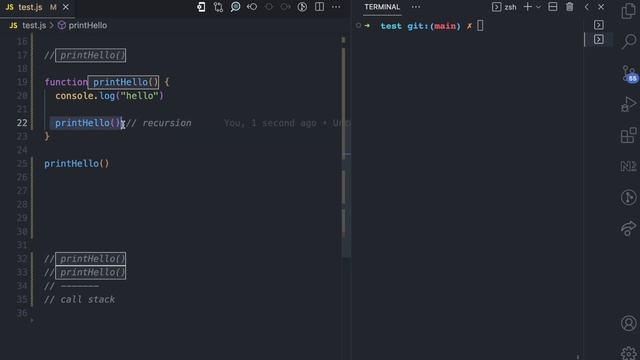Click console.log("hello") on line 20

109,96
